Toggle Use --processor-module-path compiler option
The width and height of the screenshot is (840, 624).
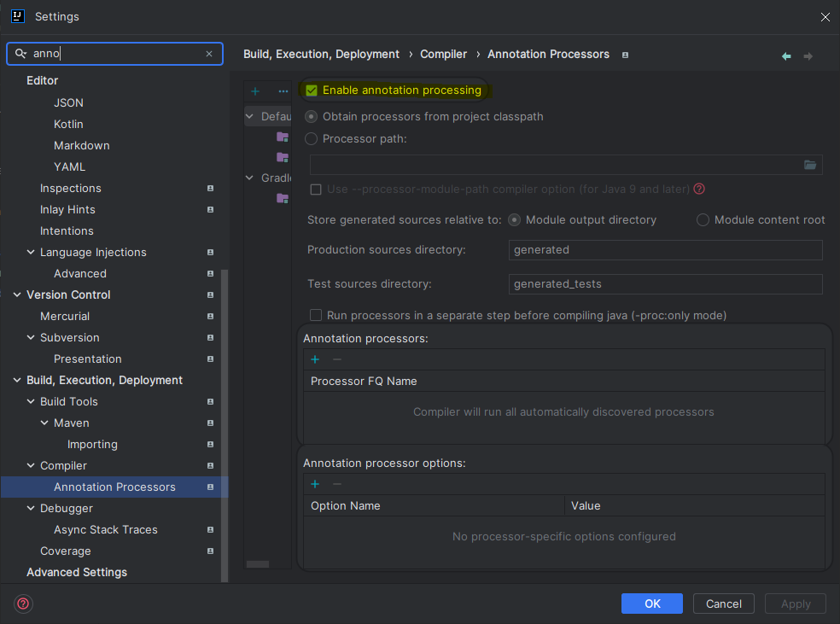[316, 189]
